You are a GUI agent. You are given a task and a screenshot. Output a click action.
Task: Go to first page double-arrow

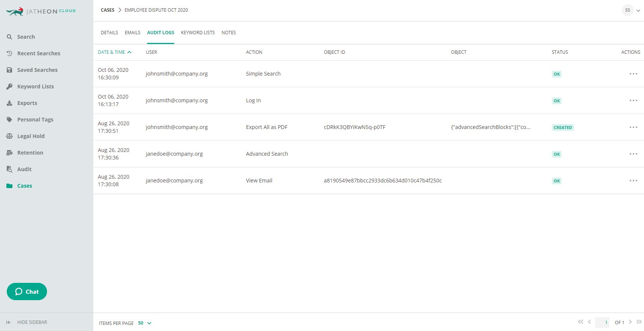(580, 322)
